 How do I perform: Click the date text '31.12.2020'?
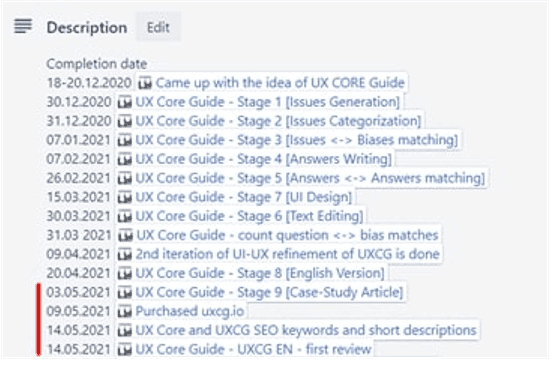pyautogui.click(x=79, y=121)
